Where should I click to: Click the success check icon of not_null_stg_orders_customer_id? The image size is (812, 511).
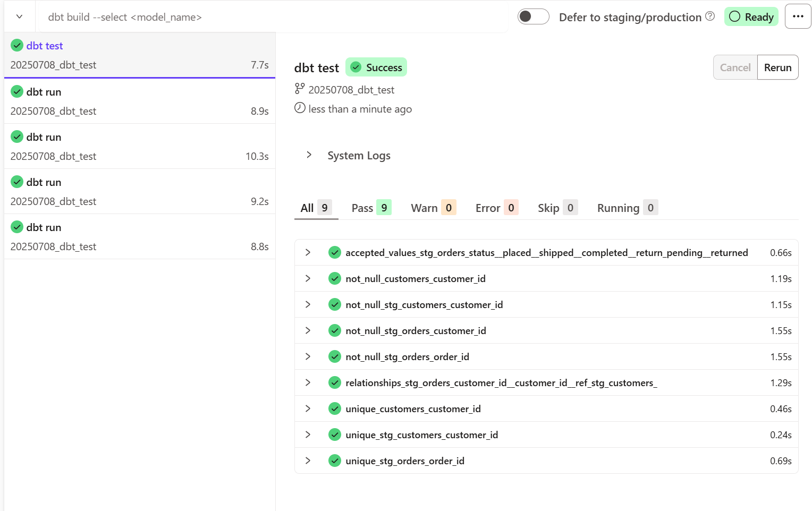[335, 330]
